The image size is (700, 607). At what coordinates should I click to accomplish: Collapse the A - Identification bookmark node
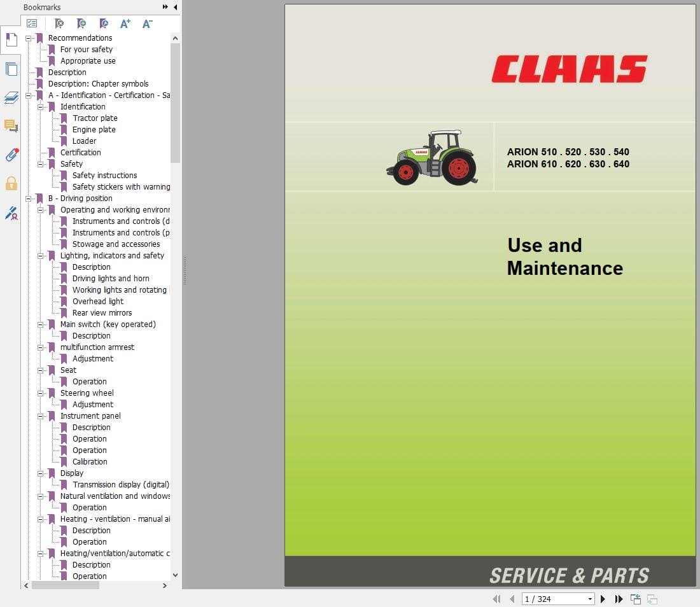coord(29,95)
